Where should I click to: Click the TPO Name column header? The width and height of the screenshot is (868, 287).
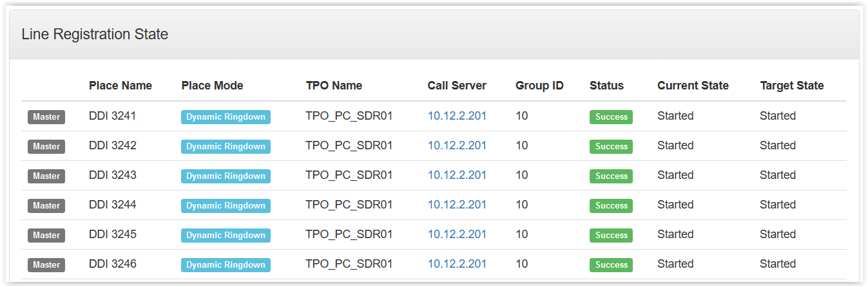point(334,86)
